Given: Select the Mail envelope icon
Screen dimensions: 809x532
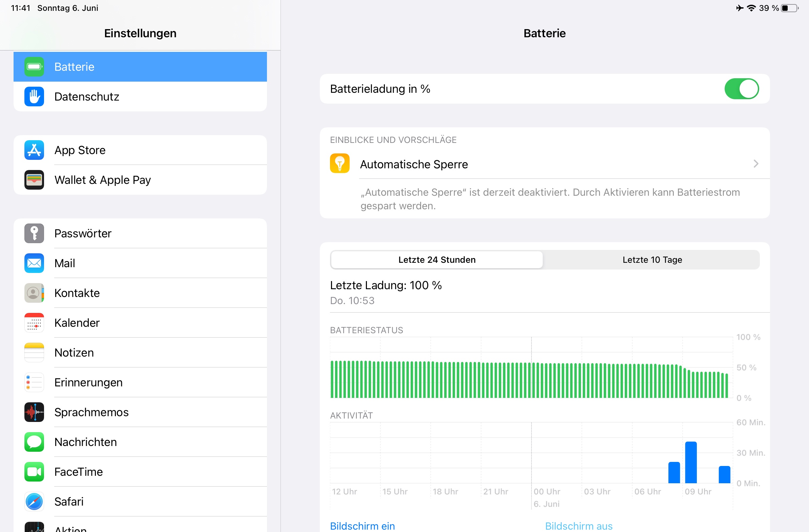Looking at the screenshot, I should 34,263.
